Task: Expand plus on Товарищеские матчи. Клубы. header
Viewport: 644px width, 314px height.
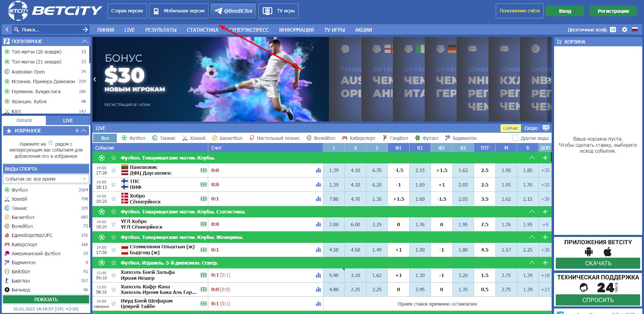Action: [545, 158]
